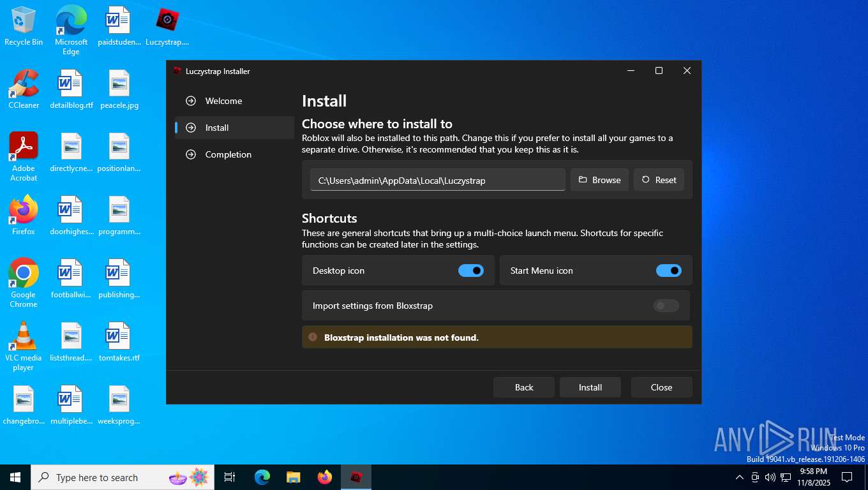868x490 pixels.
Task: Select the liststhread image file icon
Action: tap(71, 342)
